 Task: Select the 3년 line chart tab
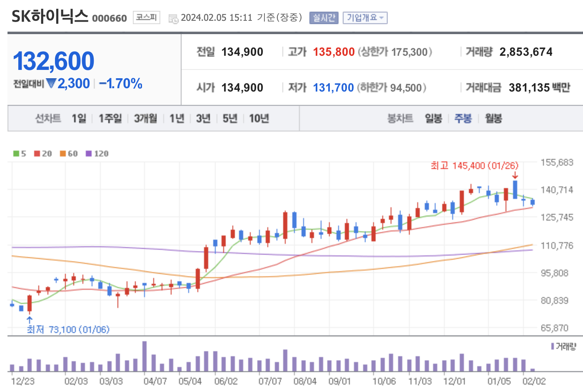coord(203,119)
